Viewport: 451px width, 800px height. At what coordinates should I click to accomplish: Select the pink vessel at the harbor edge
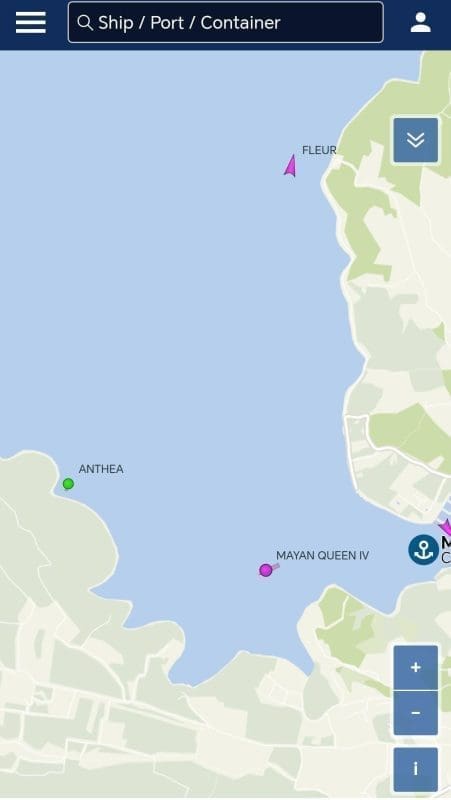[446, 527]
